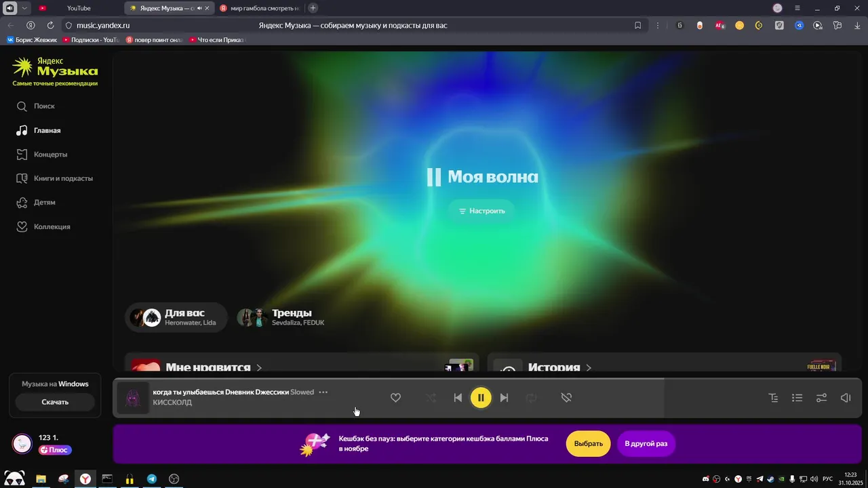Toggle repeat mode in the player bar
The image size is (868, 488).
point(532,398)
